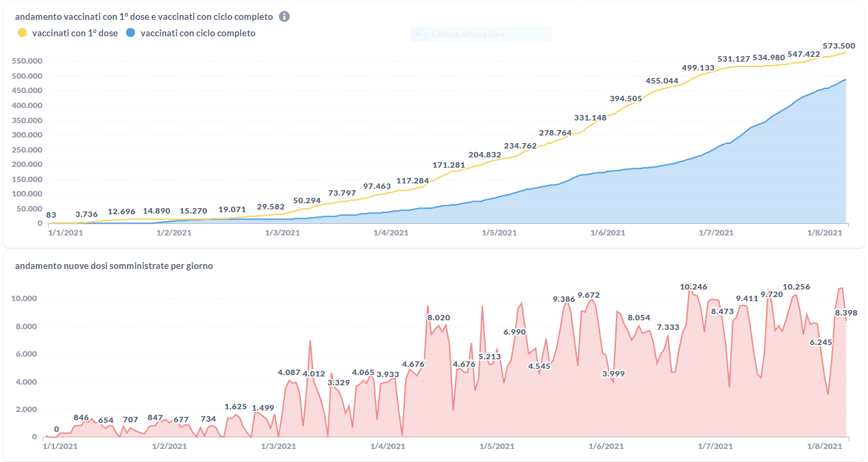Toggle the "vaccinati con 1° dose" legend label
Screen dimensions: 868x462
point(75,33)
